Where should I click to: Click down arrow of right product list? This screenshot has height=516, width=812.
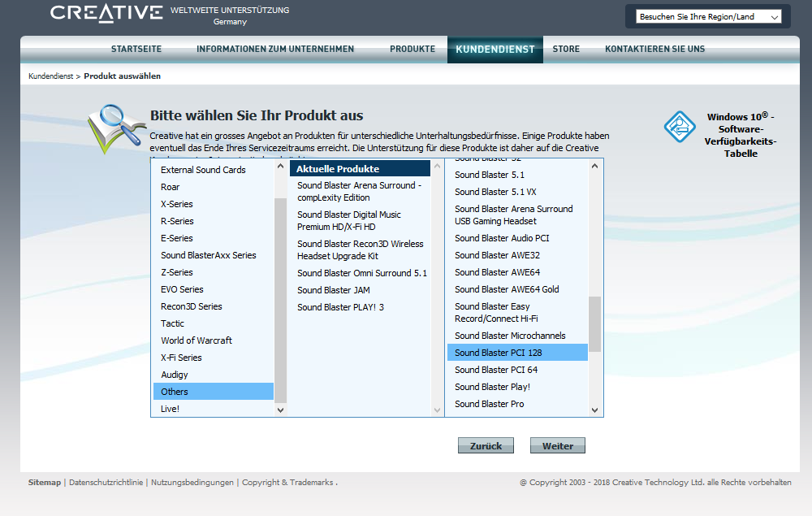click(594, 410)
